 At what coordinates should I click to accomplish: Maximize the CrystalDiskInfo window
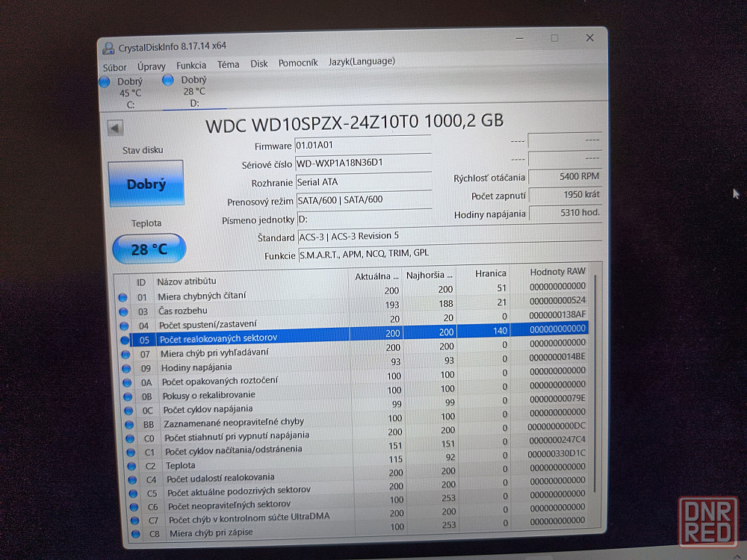click(554, 37)
